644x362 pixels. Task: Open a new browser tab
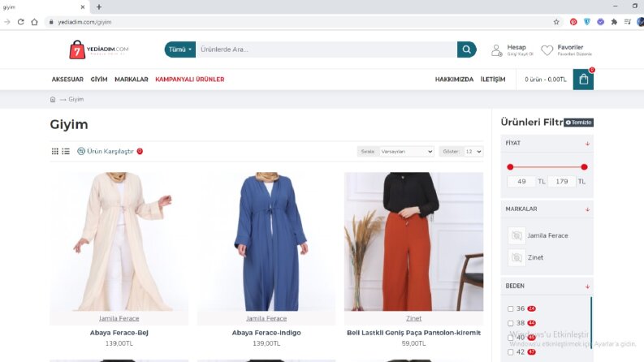(x=98, y=7)
